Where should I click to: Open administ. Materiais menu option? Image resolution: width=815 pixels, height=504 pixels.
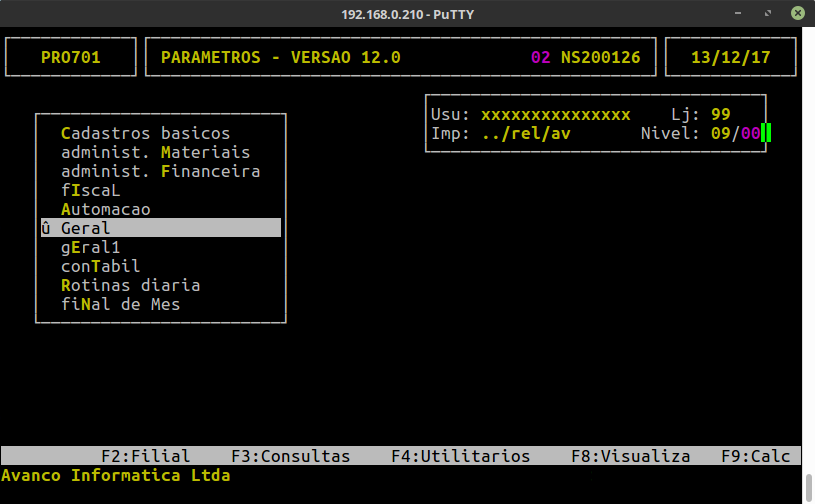pos(155,152)
